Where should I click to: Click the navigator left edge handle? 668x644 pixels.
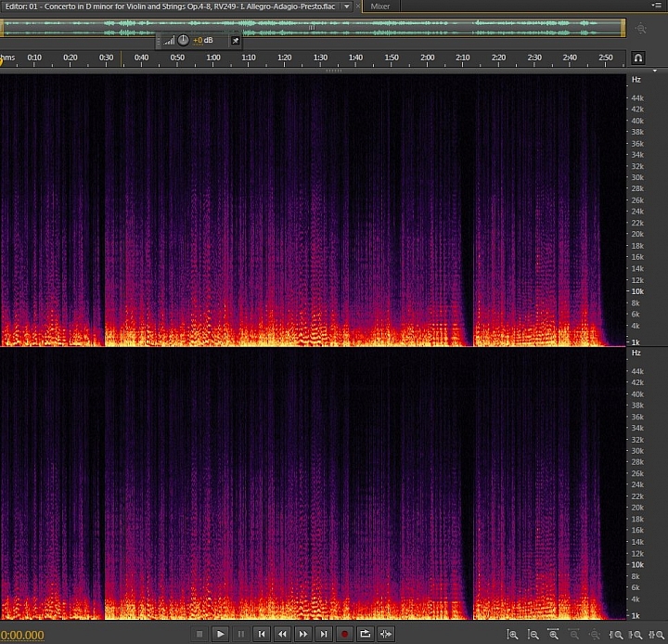pos(2,28)
